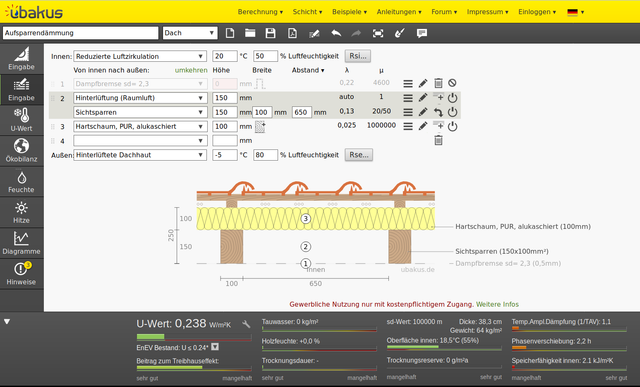Screen dimensions: 640x387
Task: Click the edit notes pencil toolbar icon
Action: coord(314,33)
